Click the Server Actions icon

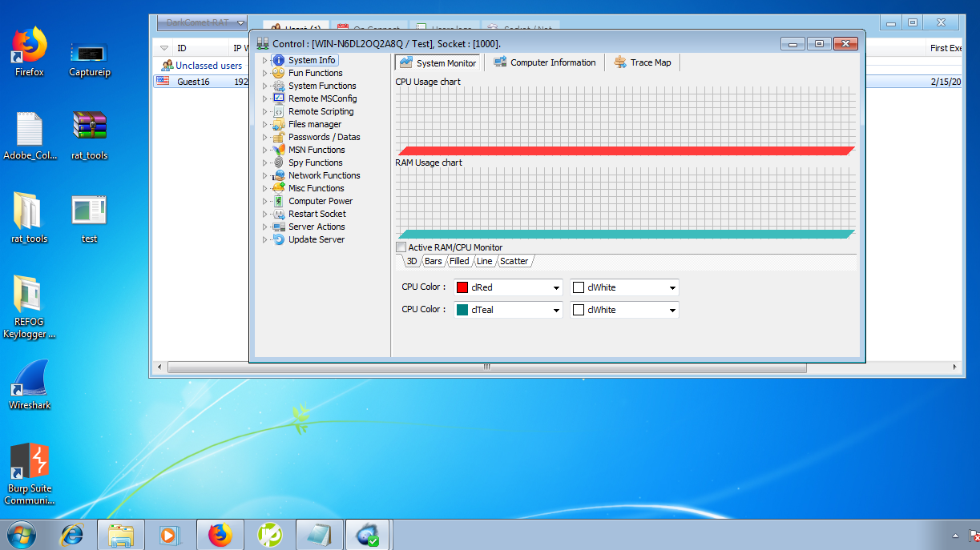tap(278, 227)
